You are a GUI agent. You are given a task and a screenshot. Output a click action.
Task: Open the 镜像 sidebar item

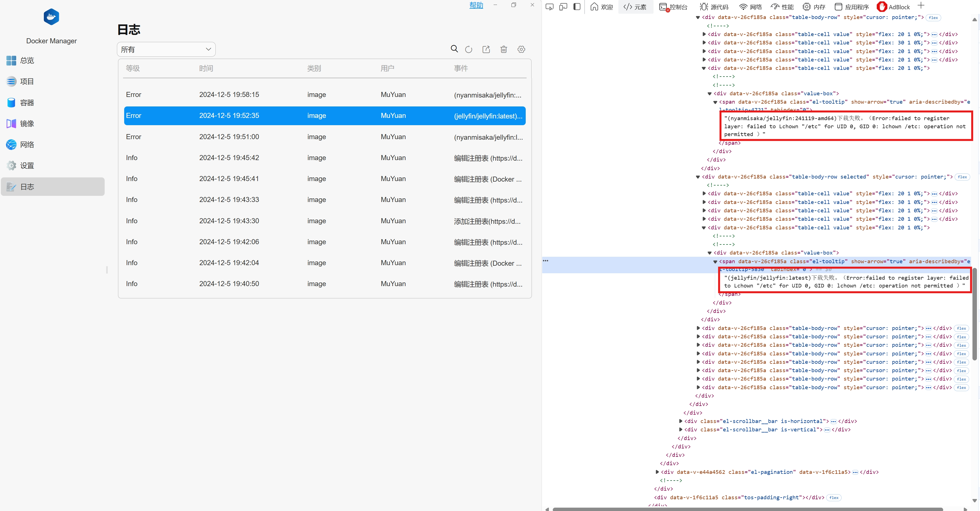[x=27, y=124]
